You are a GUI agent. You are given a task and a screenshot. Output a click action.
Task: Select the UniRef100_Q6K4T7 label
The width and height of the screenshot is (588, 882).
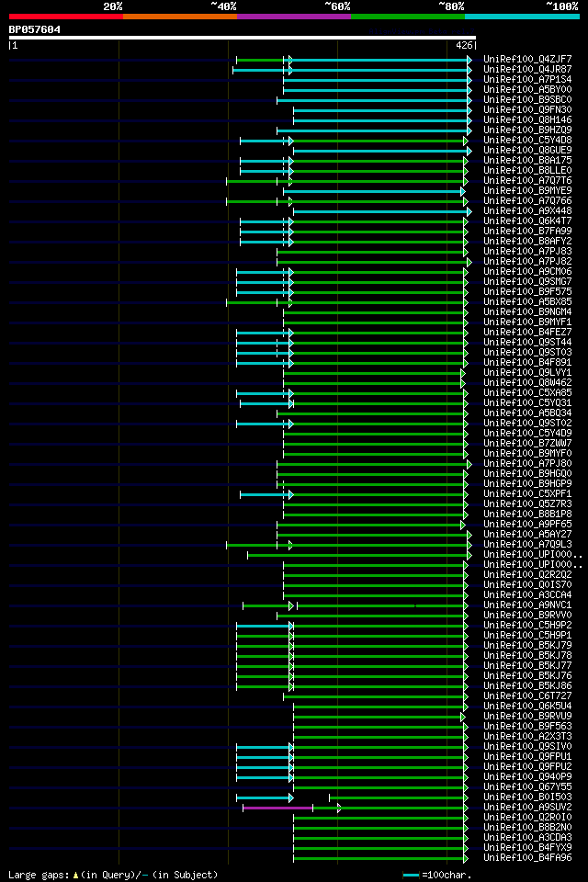527,221
